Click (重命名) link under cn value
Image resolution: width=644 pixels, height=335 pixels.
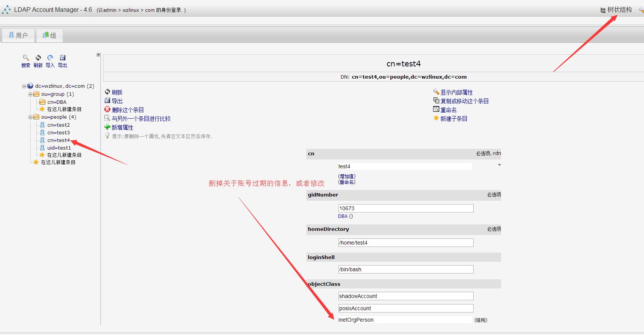347,182
